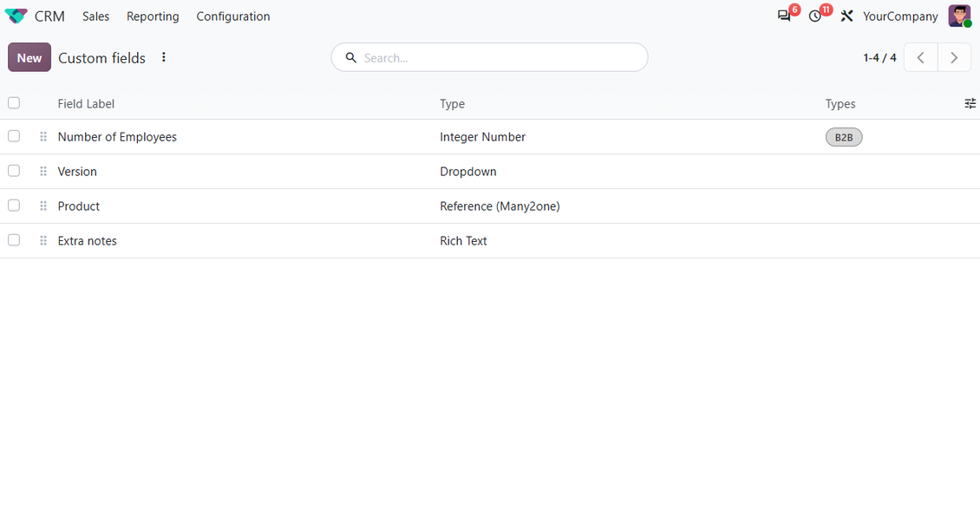Screen dimensions: 980x516
Task: Open the optional columns settings icon
Action: (x=970, y=104)
